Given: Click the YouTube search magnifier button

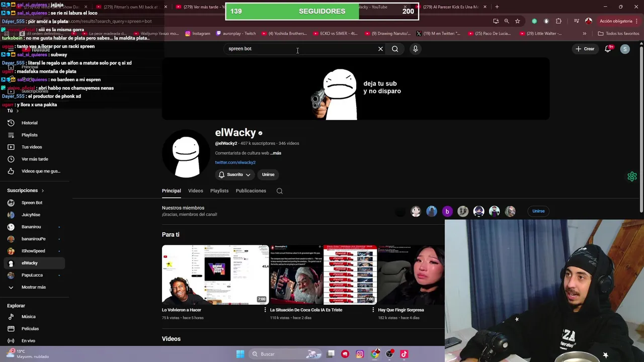Looking at the screenshot, I should pos(395,49).
